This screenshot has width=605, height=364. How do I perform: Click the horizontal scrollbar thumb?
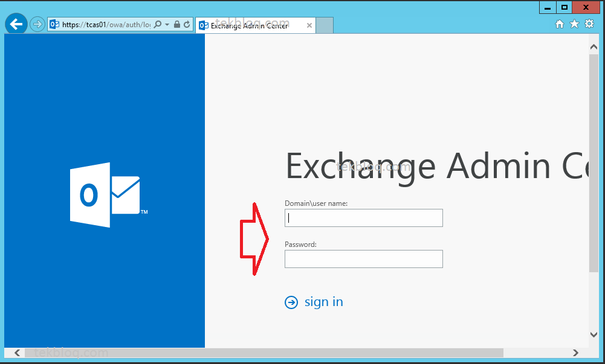(x=264, y=353)
